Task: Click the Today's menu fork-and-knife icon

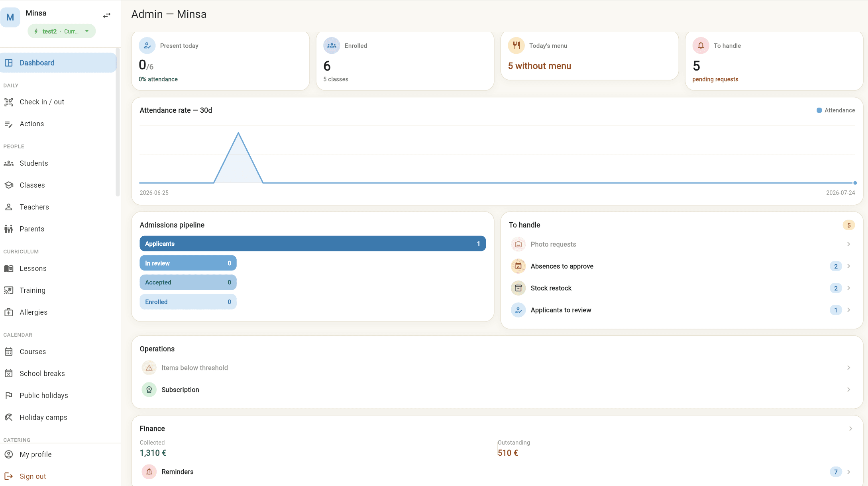Action: [x=516, y=45]
